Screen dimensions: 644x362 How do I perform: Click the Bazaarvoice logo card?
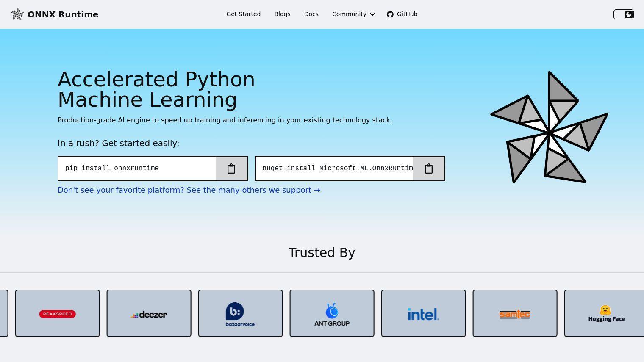[241, 313]
